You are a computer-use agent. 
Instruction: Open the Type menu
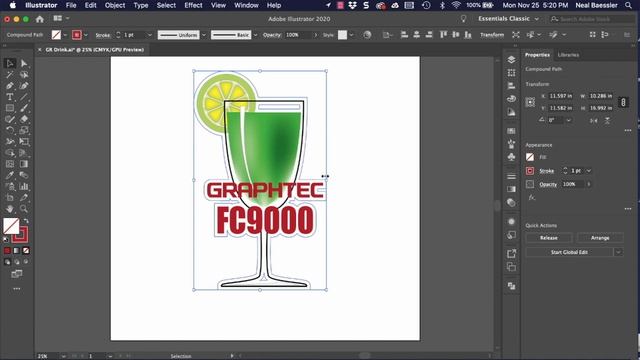[141, 5]
